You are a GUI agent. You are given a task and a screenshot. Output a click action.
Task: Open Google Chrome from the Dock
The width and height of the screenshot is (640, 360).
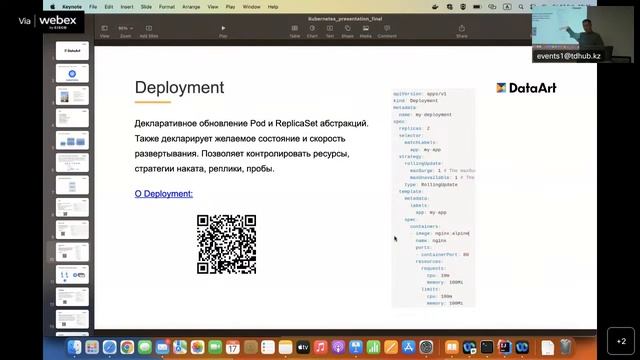coord(127,347)
